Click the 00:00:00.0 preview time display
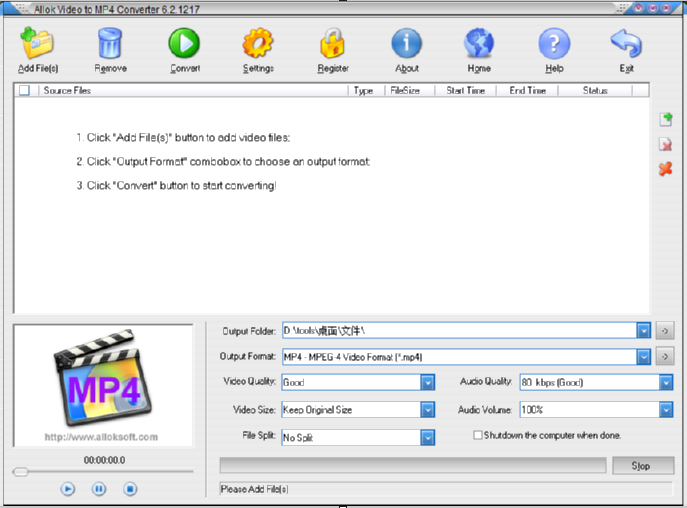This screenshot has width=687, height=508. coord(104,460)
